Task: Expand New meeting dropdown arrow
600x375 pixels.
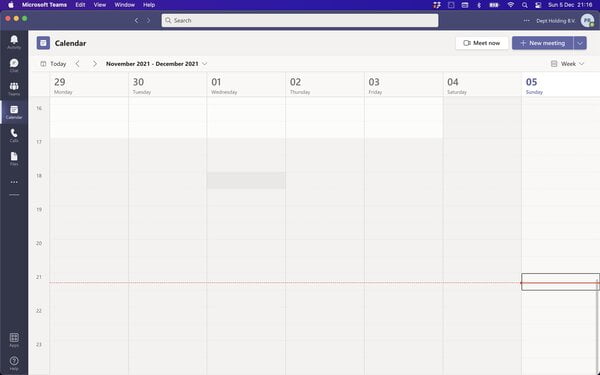Action: point(580,43)
